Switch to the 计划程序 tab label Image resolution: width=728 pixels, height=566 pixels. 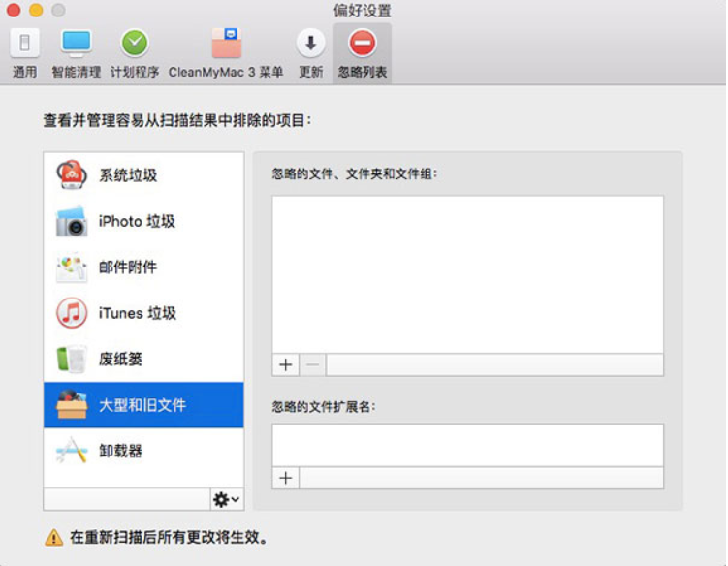tap(135, 72)
